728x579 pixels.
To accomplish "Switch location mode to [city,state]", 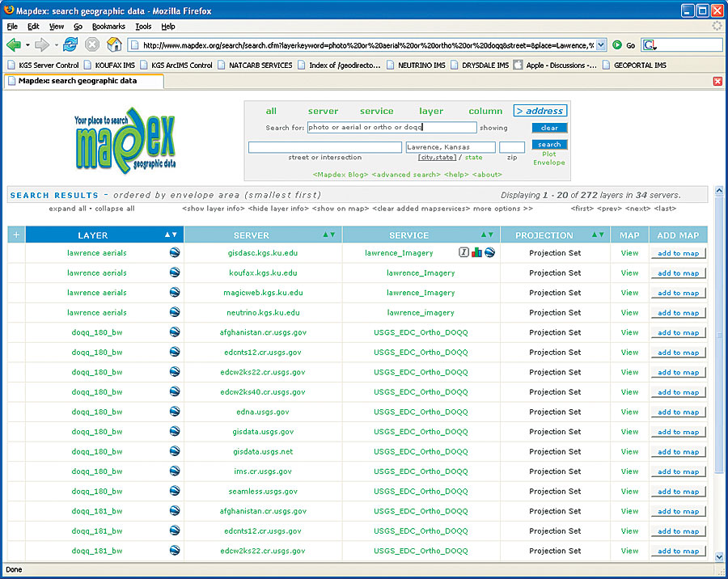I will pos(437,158).
